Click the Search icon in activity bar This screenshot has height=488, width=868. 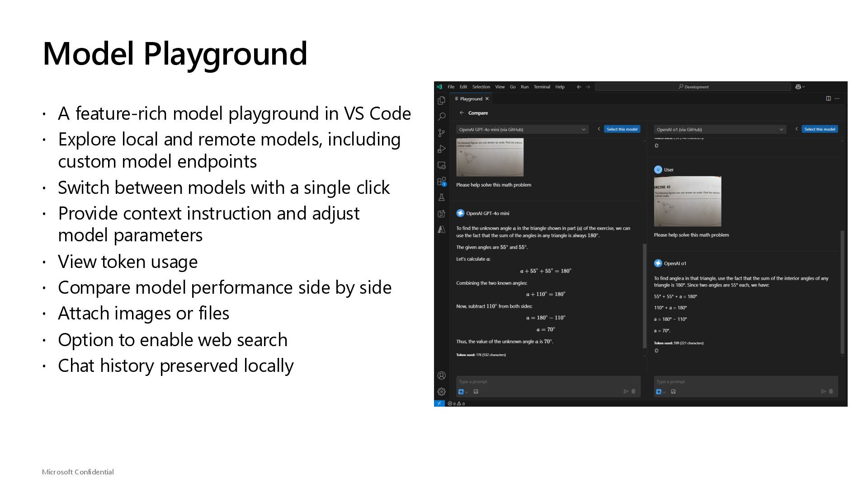[x=442, y=117]
